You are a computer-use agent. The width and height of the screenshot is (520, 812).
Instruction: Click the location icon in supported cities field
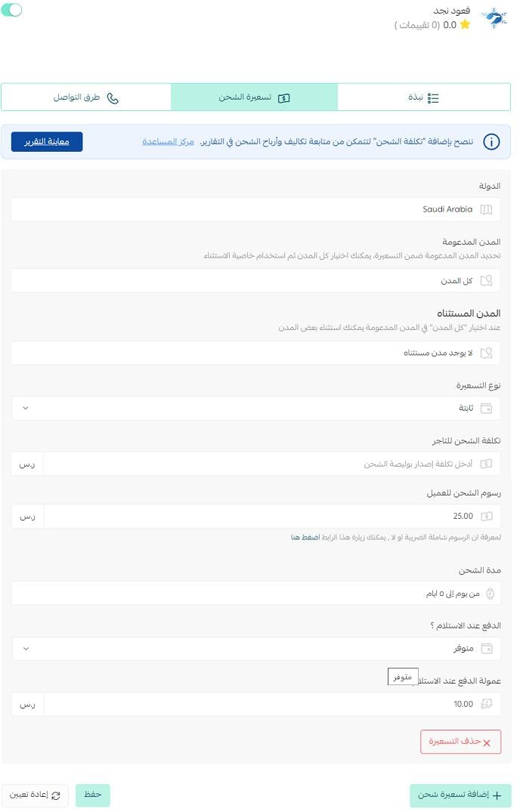pos(486,281)
